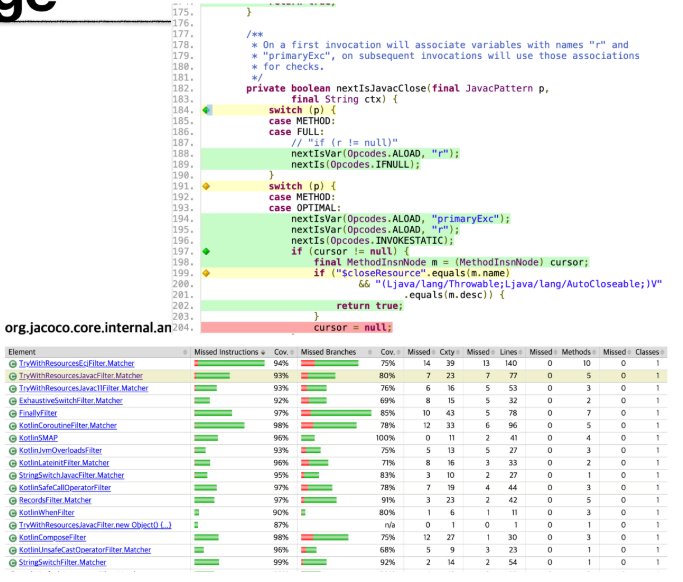Click the green branch diamond on line 184
The image size is (683, 582).
[206, 110]
